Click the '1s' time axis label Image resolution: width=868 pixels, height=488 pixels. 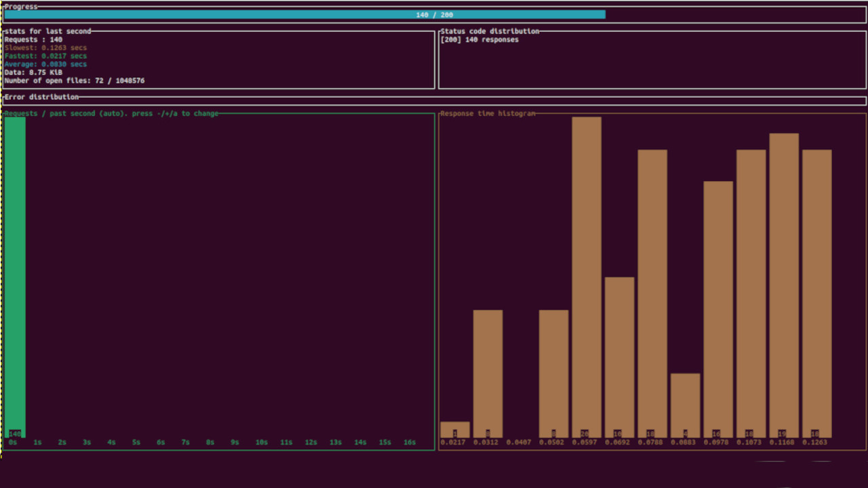pos(37,442)
